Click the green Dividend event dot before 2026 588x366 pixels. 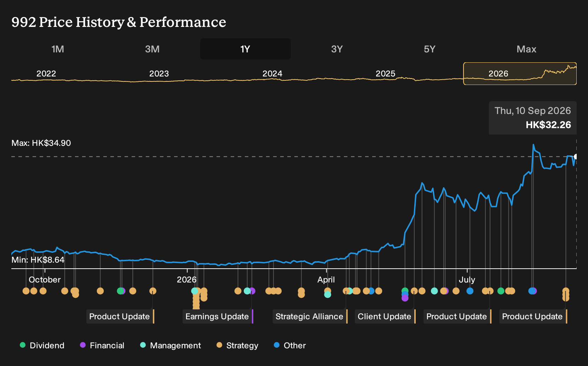point(120,291)
